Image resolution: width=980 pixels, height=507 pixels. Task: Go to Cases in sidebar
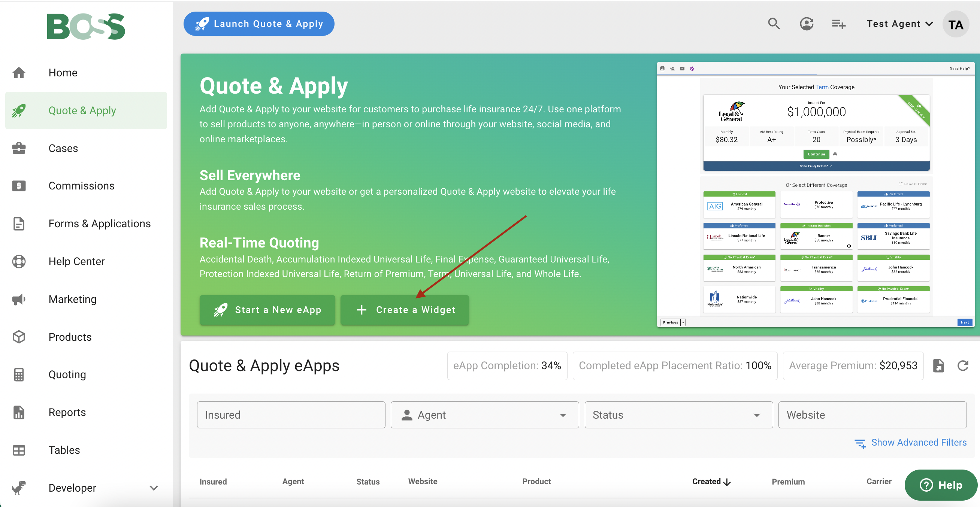click(x=63, y=148)
